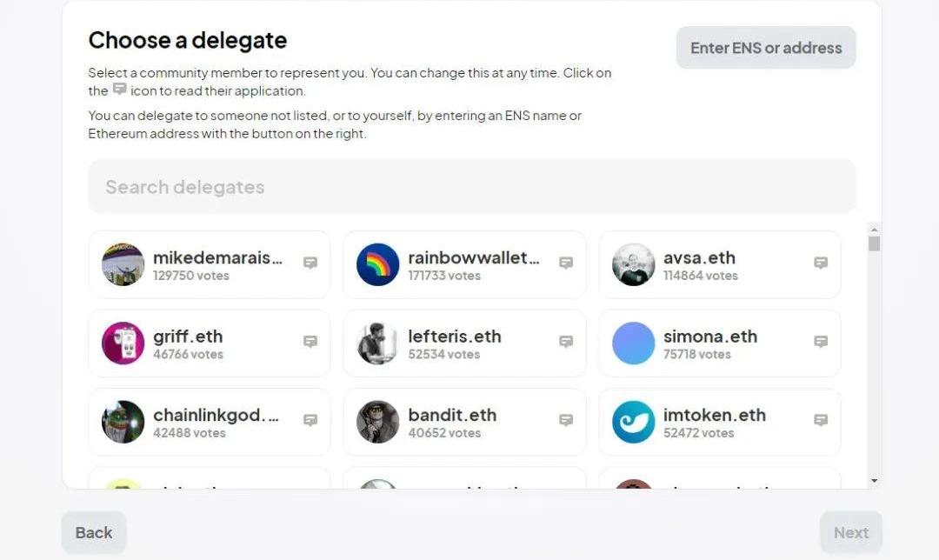Screen dimensions: 939x560
Task: Click the Enter ENS or address button
Action: tap(766, 48)
